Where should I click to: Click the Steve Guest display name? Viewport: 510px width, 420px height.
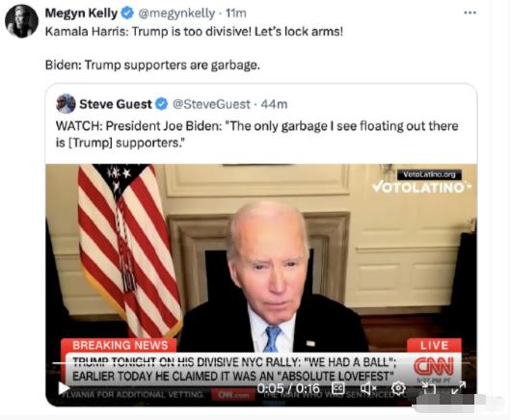click(116, 104)
